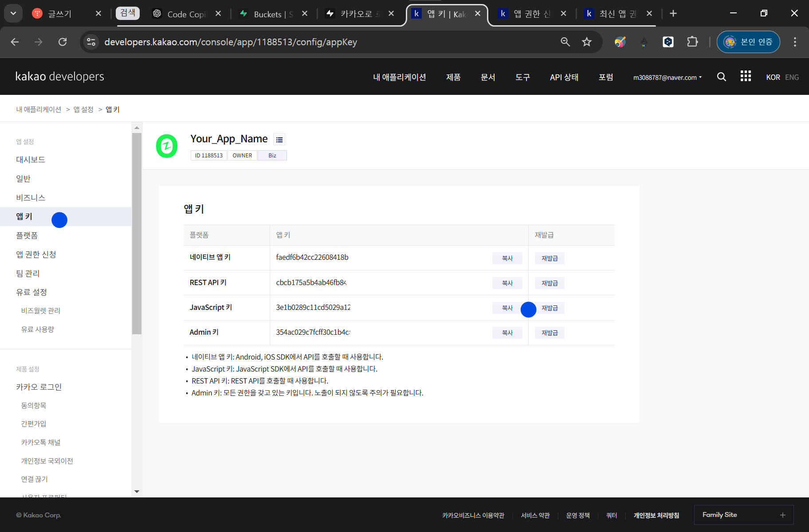Open 플랫폼 in the sidebar
This screenshot has height=532, width=809.
pyautogui.click(x=27, y=235)
